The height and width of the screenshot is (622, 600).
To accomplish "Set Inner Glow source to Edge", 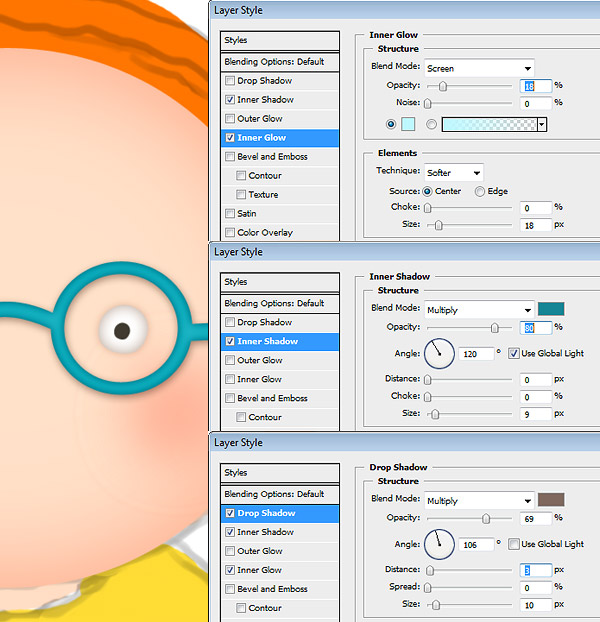I will 480,192.
